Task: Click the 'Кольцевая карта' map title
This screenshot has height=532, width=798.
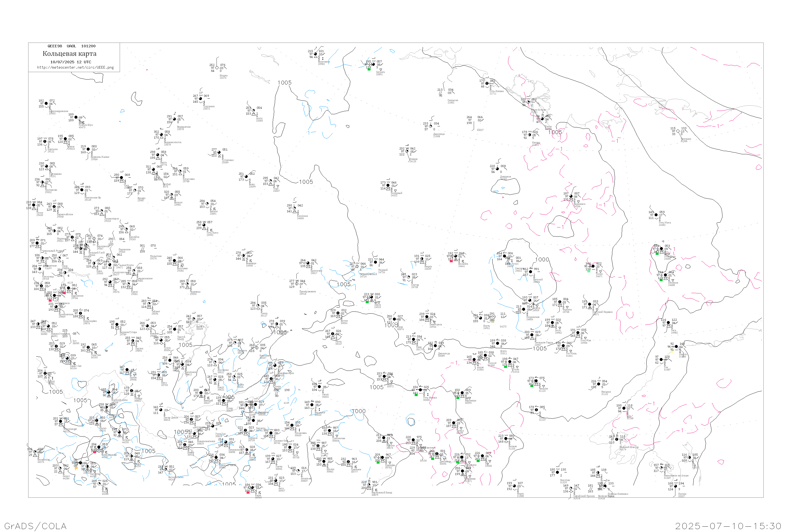Action: tap(69, 54)
